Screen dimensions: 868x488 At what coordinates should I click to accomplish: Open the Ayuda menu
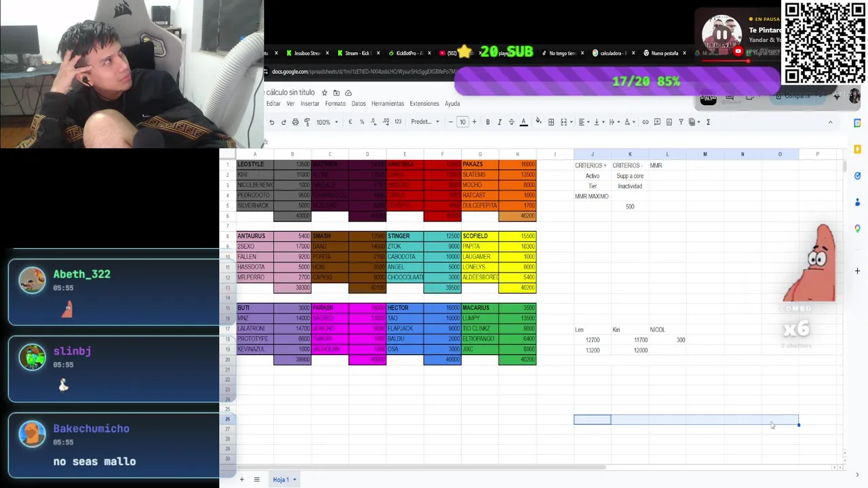[452, 104]
